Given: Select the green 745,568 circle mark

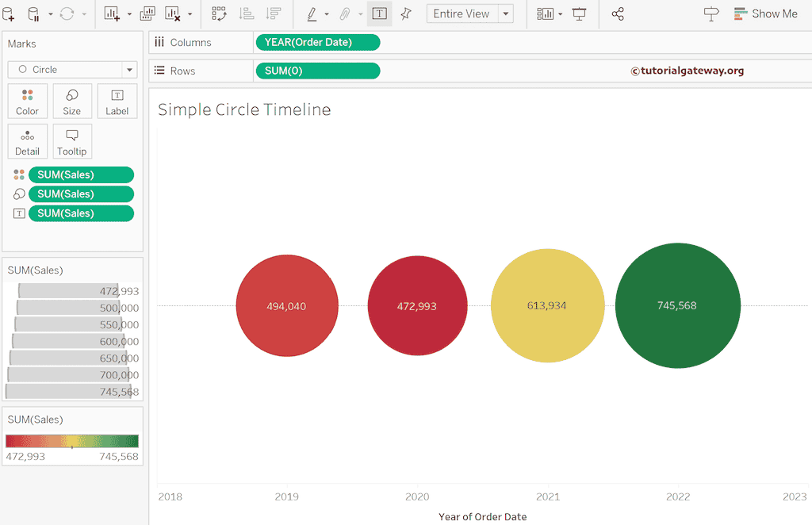Looking at the screenshot, I should (678, 305).
